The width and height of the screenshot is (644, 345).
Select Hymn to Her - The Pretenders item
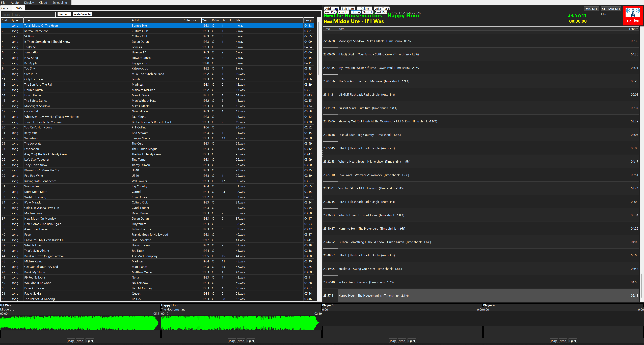[x=481, y=228]
